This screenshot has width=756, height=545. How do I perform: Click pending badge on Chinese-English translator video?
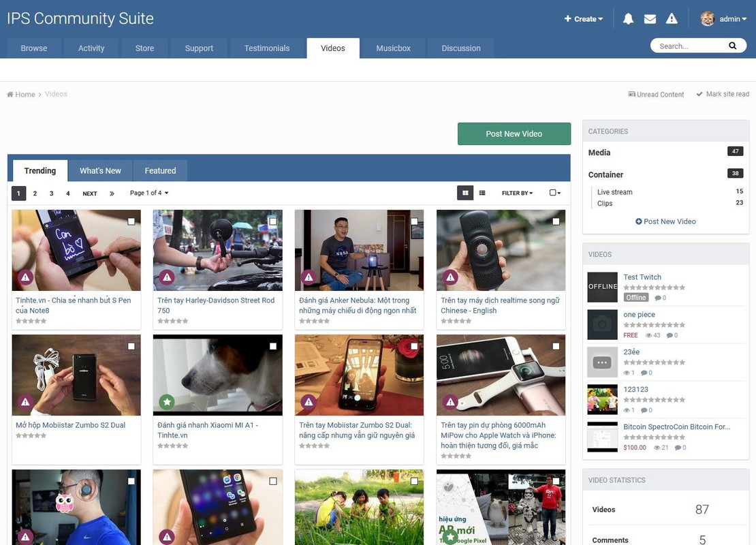pos(450,277)
